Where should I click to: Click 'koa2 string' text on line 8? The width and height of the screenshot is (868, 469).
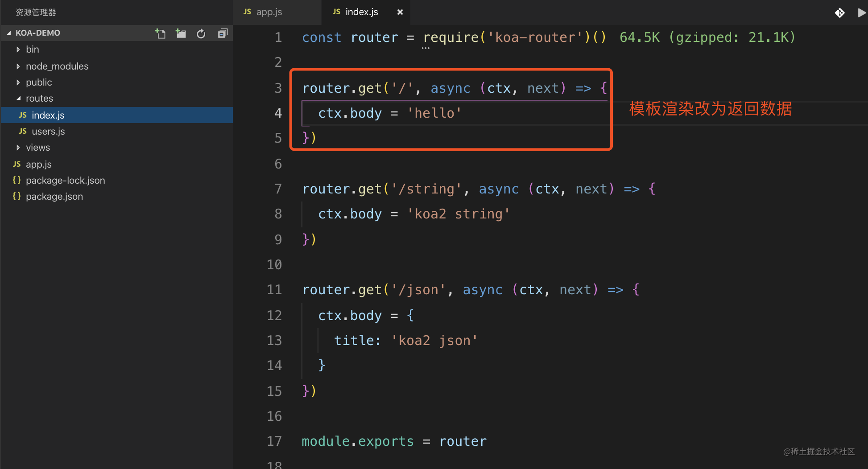(x=459, y=214)
